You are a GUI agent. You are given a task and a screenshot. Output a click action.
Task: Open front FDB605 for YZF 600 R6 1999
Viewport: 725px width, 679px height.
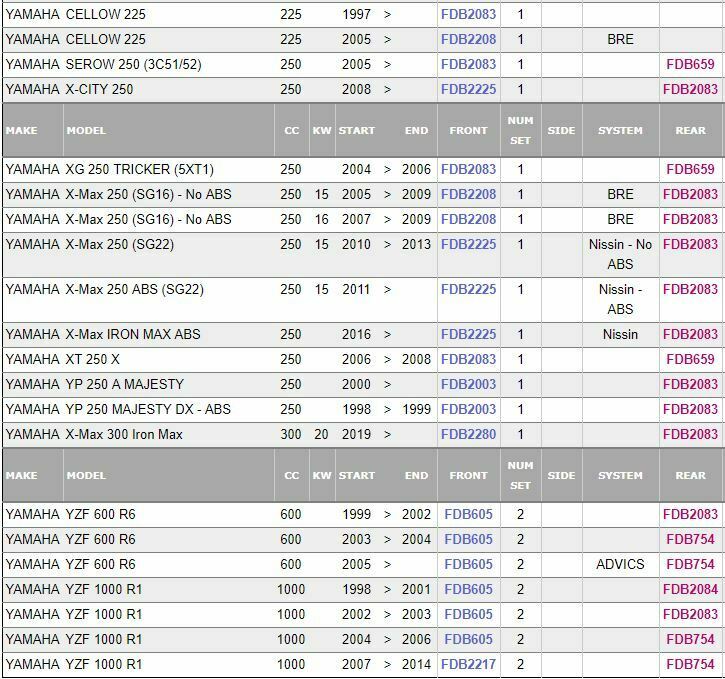[x=468, y=514]
